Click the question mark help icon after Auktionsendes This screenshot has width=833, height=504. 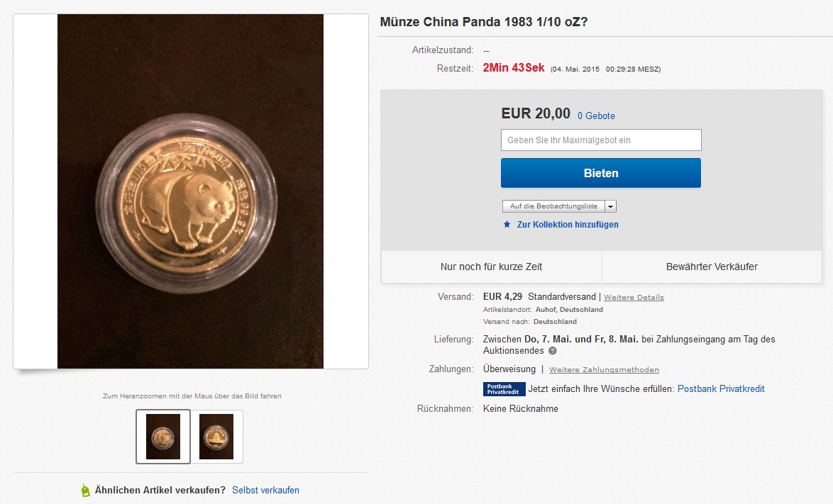pos(552,351)
